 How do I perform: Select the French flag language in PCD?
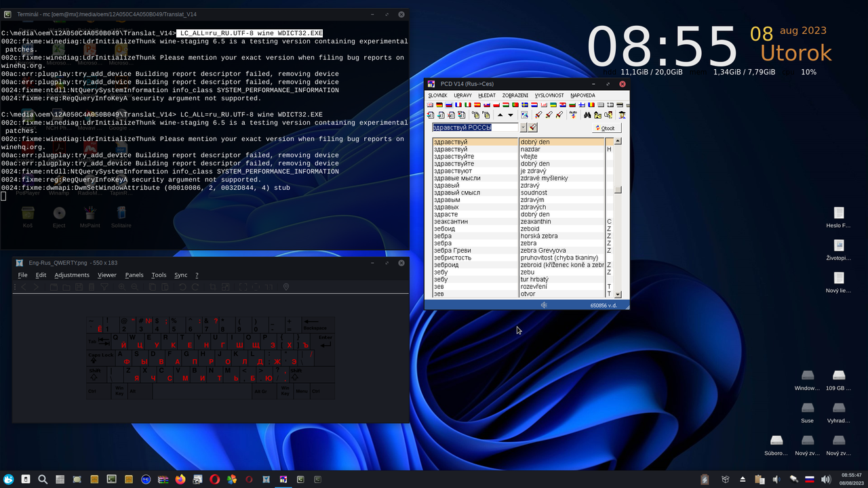point(458,105)
